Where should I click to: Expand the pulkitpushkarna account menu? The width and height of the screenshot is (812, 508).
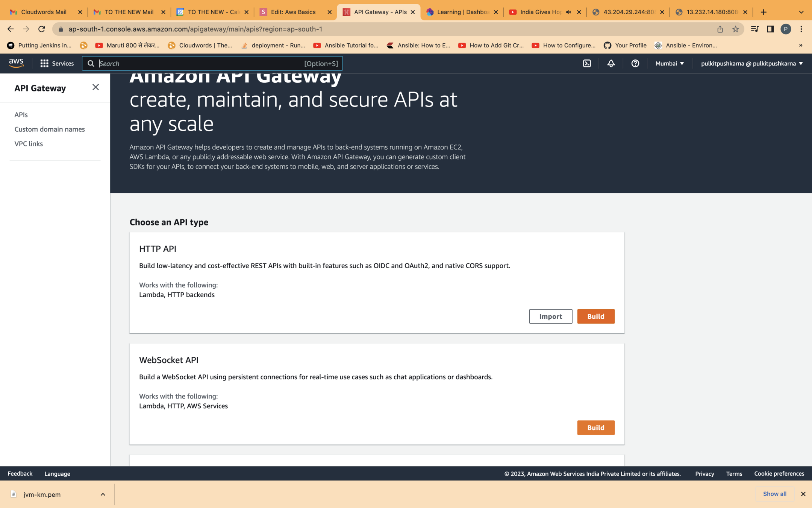point(751,63)
